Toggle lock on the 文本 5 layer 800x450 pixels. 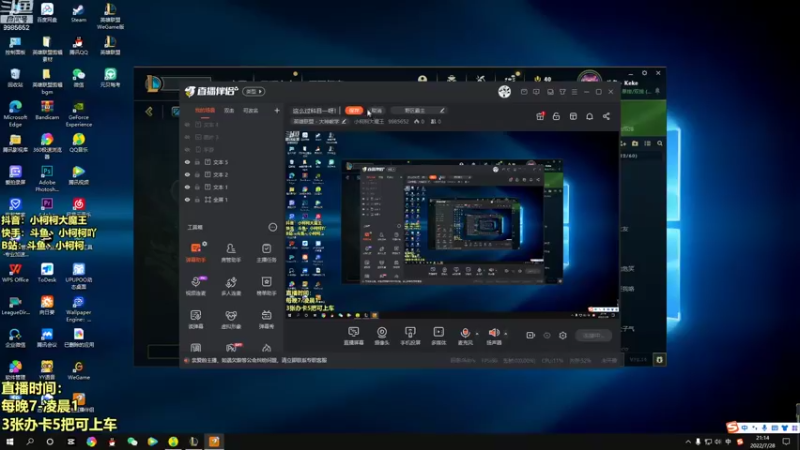197,162
